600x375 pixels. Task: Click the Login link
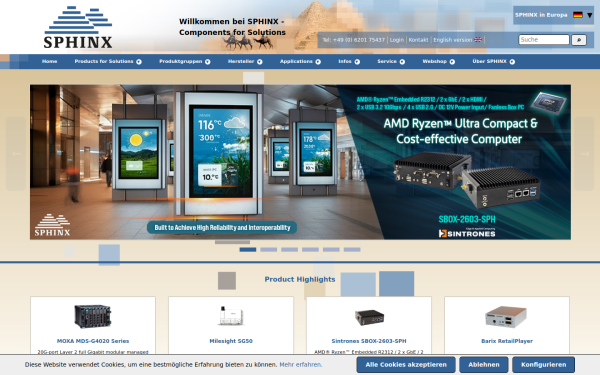[x=397, y=40]
